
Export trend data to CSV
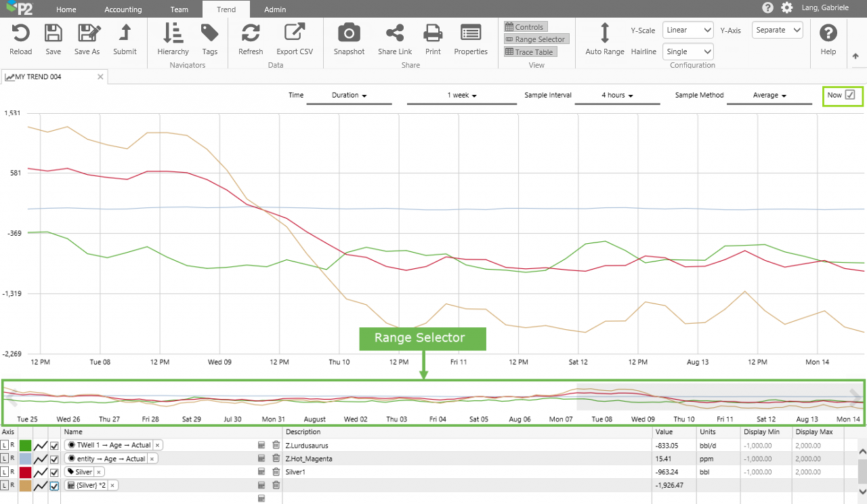click(x=294, y=33)
